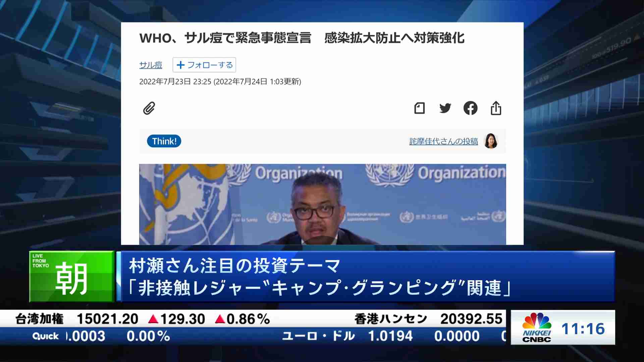The image size is (644, 362).
Task: Click the WHO press conference photo
Action: 322,204
